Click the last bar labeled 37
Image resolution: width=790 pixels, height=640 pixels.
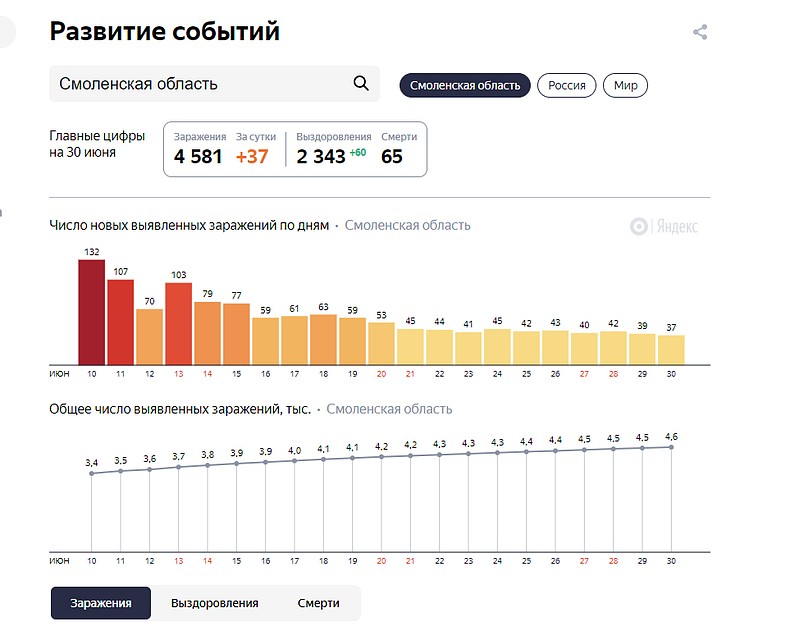coord(671,350)
